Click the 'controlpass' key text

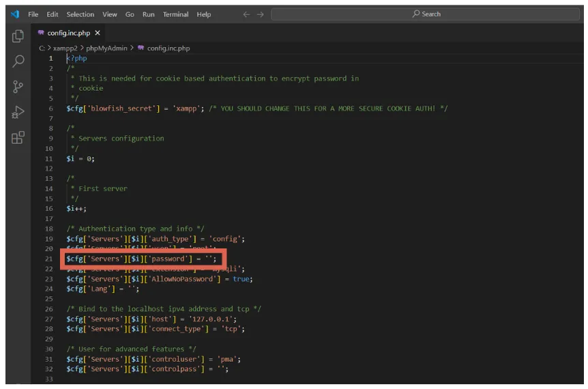(174, 369)
